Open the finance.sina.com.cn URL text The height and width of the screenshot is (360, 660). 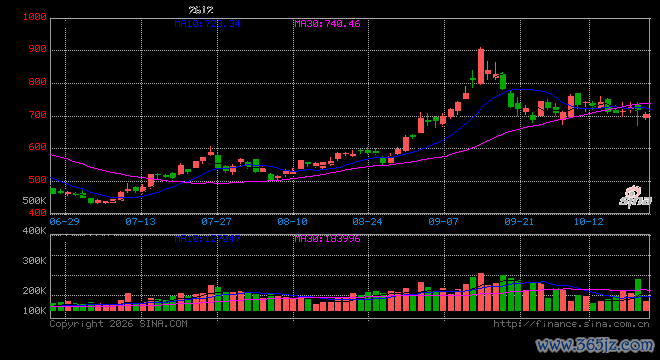coord(571,324)
